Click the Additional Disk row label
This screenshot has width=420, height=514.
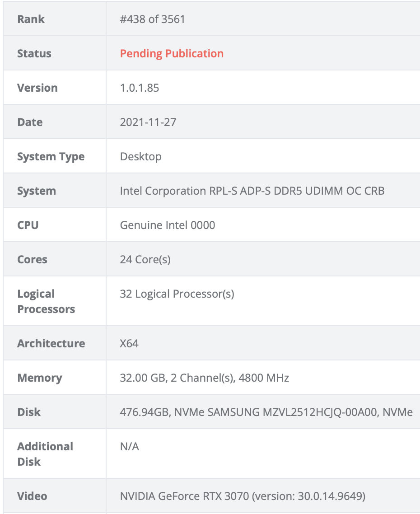45,454
